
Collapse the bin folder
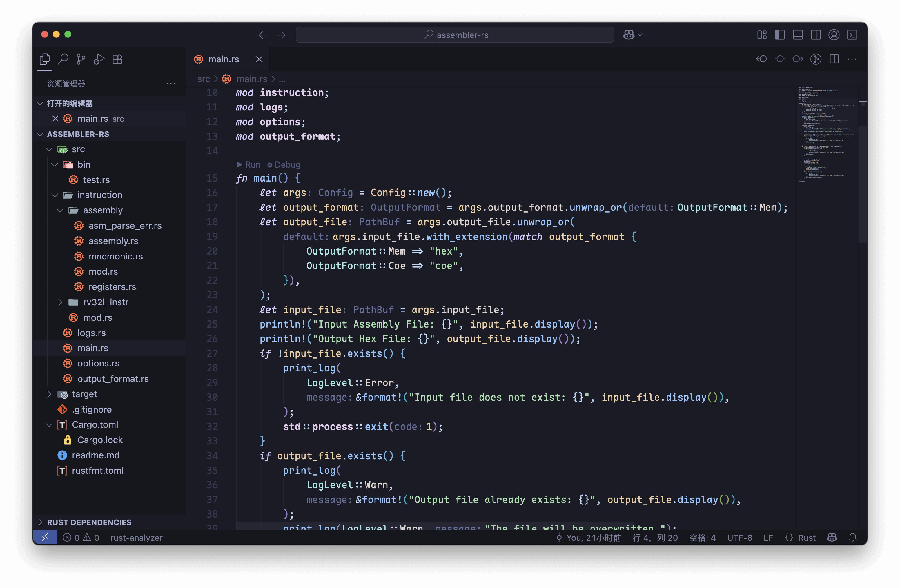pyautogui.click(x=55, y=164)
